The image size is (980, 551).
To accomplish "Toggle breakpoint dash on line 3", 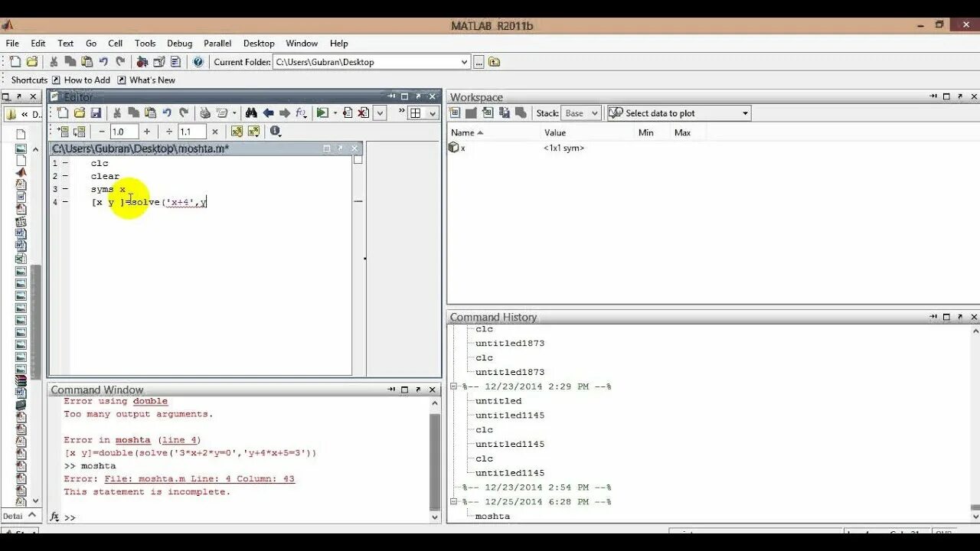I will [x=65, y=189].
